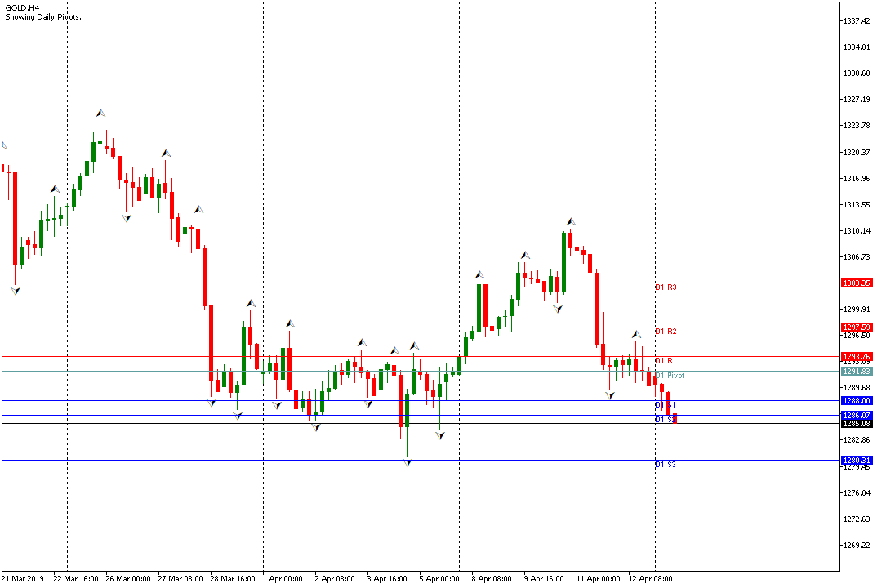882x588 pixels.
Task: Select the teal 1291.83 pivot price tag
Action: coord(857,372)
